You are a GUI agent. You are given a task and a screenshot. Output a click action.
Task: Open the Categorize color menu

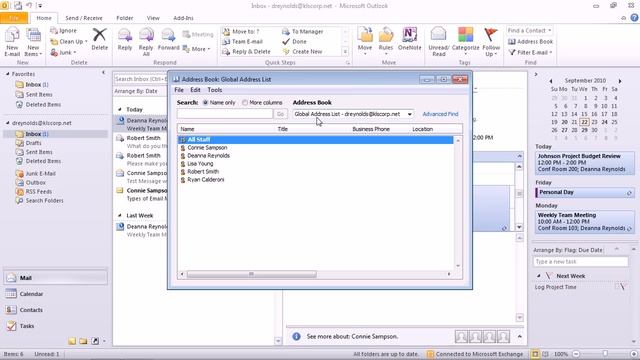pos(465,42)
